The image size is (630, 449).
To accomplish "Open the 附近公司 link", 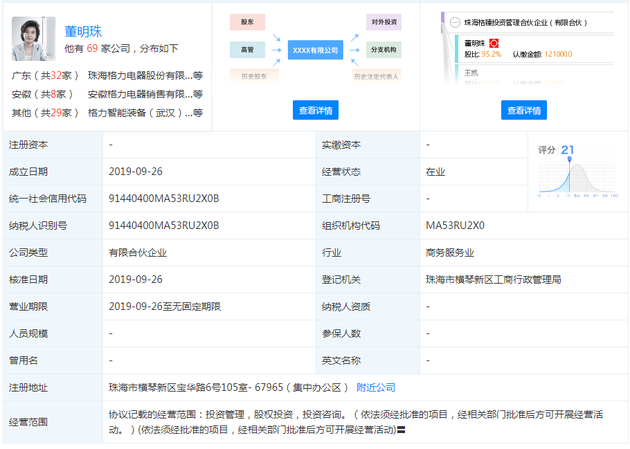I will click(x=376, y=387).
